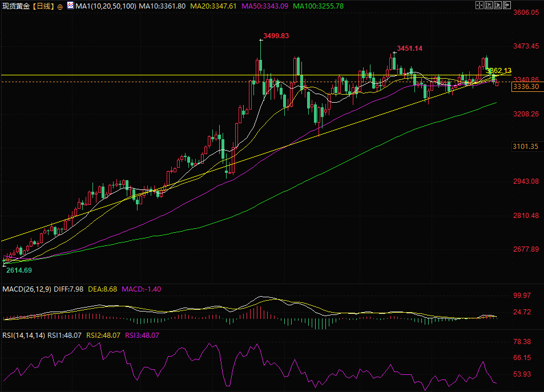
Task: Click the 3362.13 trendline price label
Action: (498, 71)
